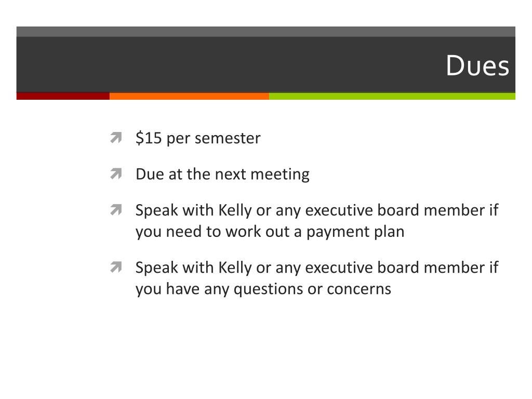This screenshot has height=399, width=532.
Task: Click the orange accent bar segment
Action: [189, 96]
